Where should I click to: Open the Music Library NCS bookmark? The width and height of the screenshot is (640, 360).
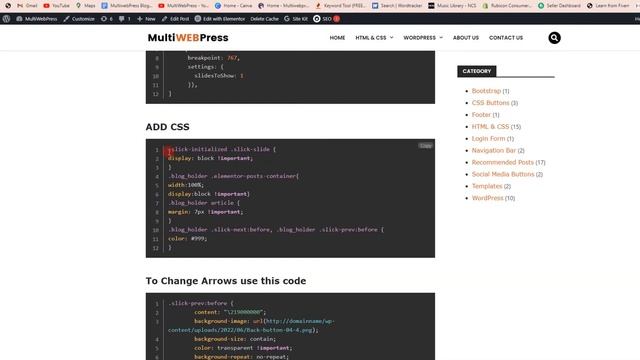pyautogui.click(x=452, y=6)
